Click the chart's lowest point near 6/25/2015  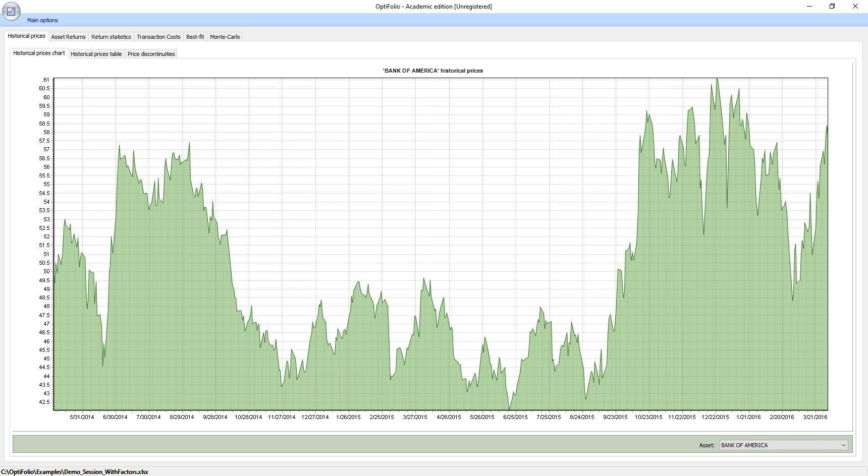coord(509,409)
